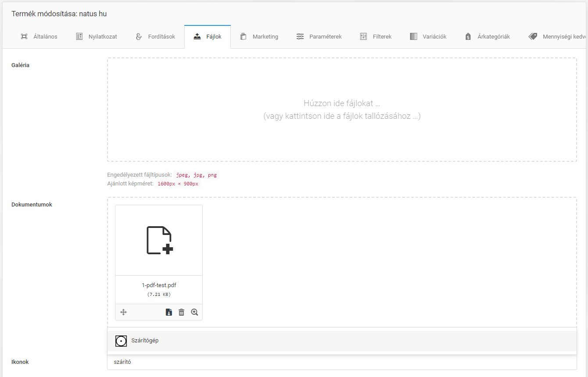Switch to the Filterek tab
Viewport: 588px width, 377px height.
point(375,37)
